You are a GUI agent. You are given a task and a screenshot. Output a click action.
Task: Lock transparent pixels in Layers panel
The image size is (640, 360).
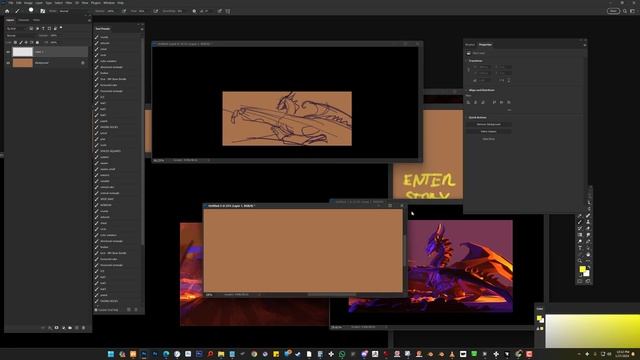coord(15,42)
